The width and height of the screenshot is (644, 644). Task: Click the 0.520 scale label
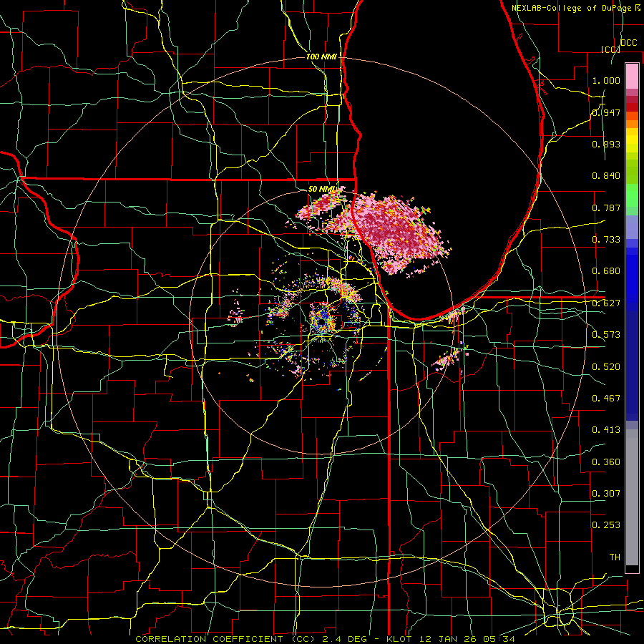coord(606,367)
